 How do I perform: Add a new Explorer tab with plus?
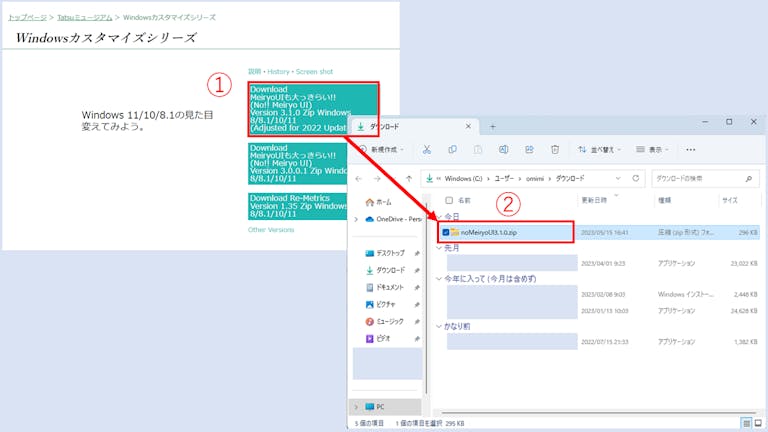[493, 127]
